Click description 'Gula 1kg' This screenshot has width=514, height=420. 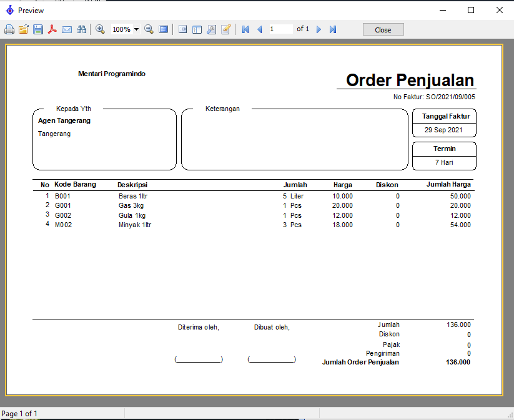(x=132, y=215)
